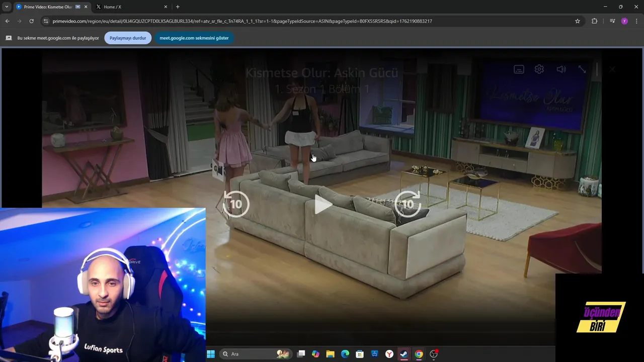Open the Chrome extensions menu
This screenshot has height=362, width=644.
(594, 21)
